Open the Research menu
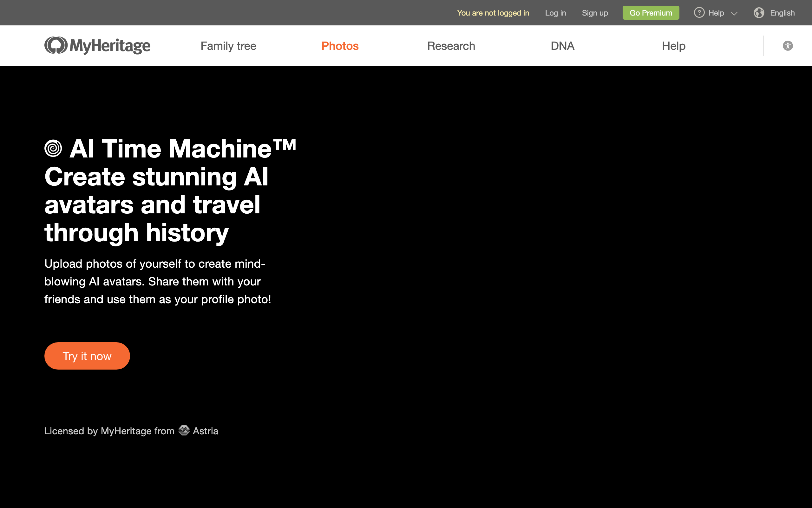This screenshot has height=508, width=812. pos(451,46)
